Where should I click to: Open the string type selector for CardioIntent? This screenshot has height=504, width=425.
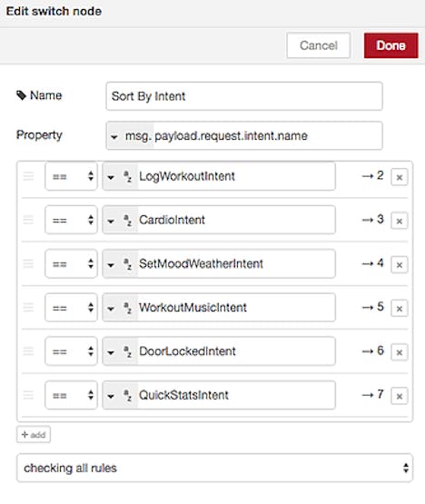coord(120,220)
